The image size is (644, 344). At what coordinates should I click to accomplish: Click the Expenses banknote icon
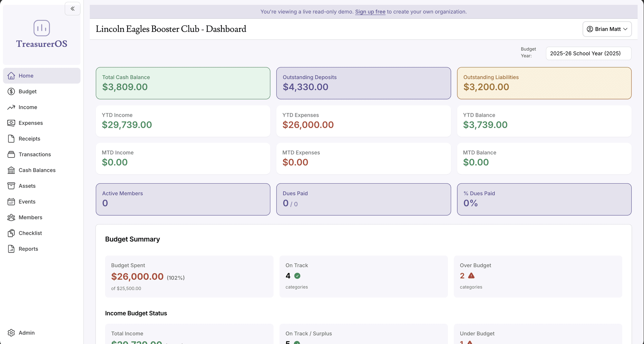click(x=11, y=123)
